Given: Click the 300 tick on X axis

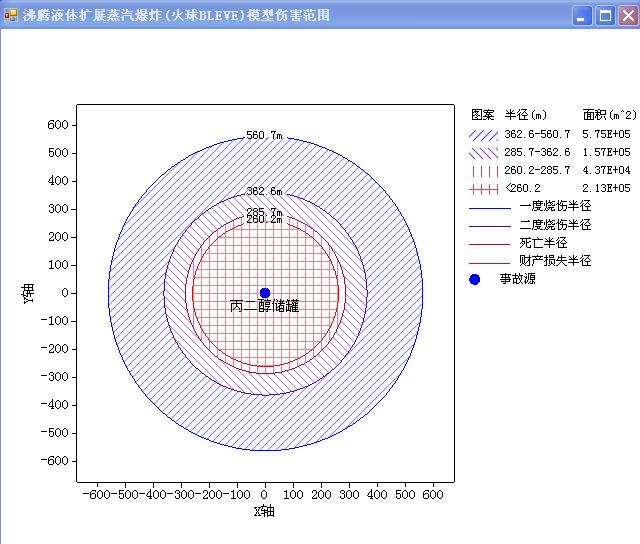Looking at the screenshot, I should click(349, 495).
